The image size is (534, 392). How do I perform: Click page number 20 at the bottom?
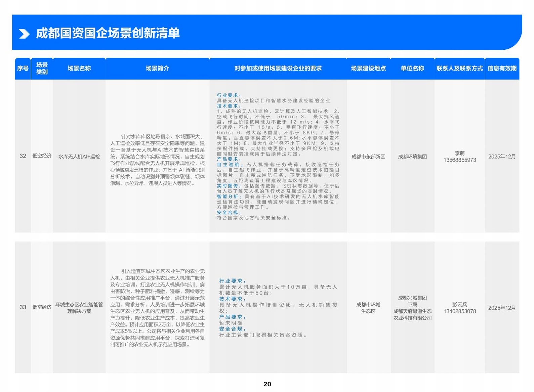(267, 384)
